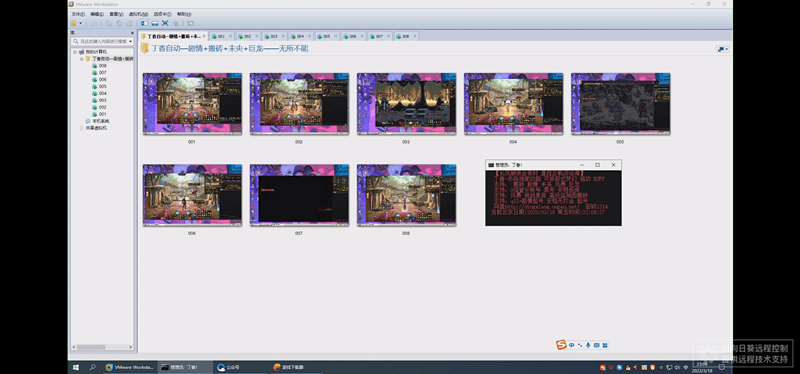The width and height of the screenshot is (800, 374).
Task: Open the 文件 (File) menu
Action: 78,14
